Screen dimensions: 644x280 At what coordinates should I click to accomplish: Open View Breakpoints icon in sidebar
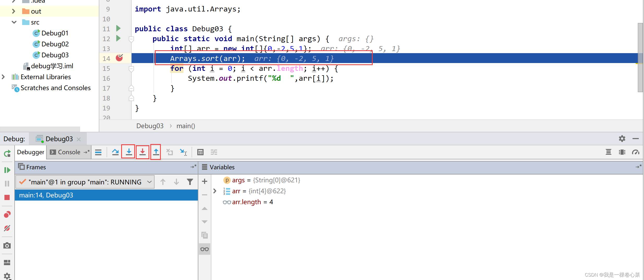point(7,215)
